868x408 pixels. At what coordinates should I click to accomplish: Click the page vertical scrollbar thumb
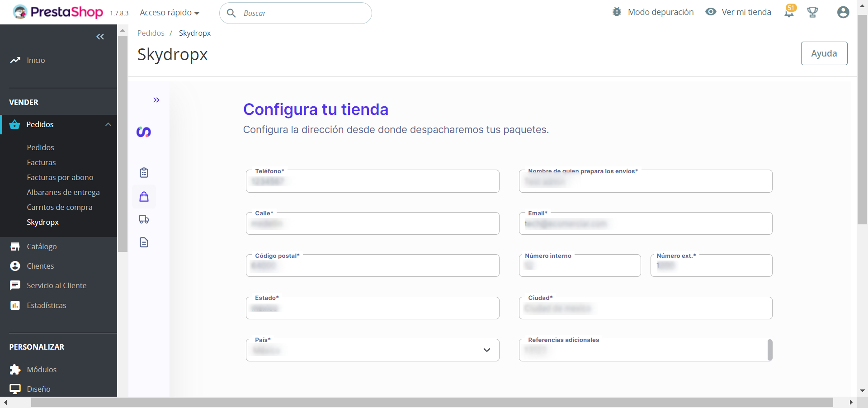click(x=862, y=120)
